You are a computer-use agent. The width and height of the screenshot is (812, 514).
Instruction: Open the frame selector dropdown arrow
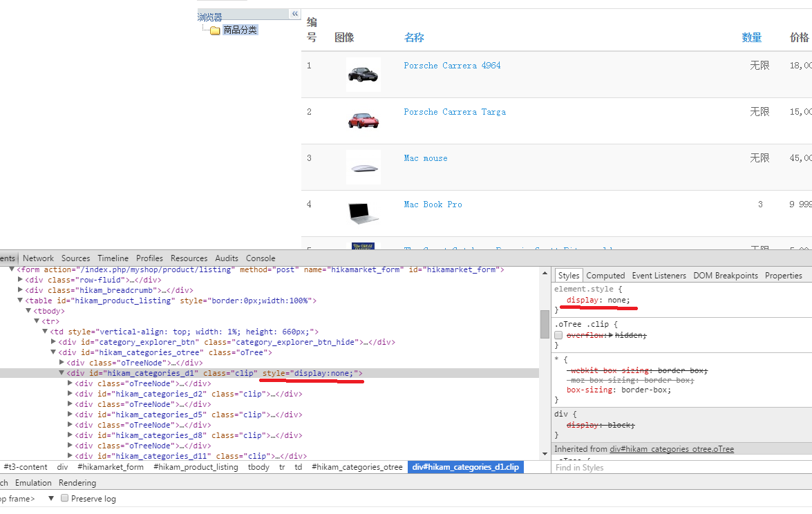point(50,499)
